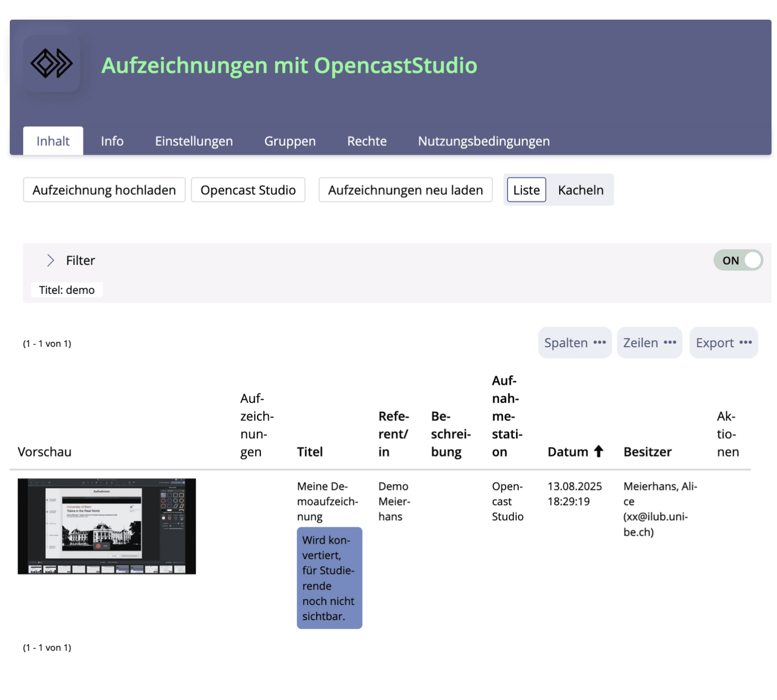Expand the Filter chevron arrow
The height and width of the screenshot is (700, 777).
pos(50,260)
